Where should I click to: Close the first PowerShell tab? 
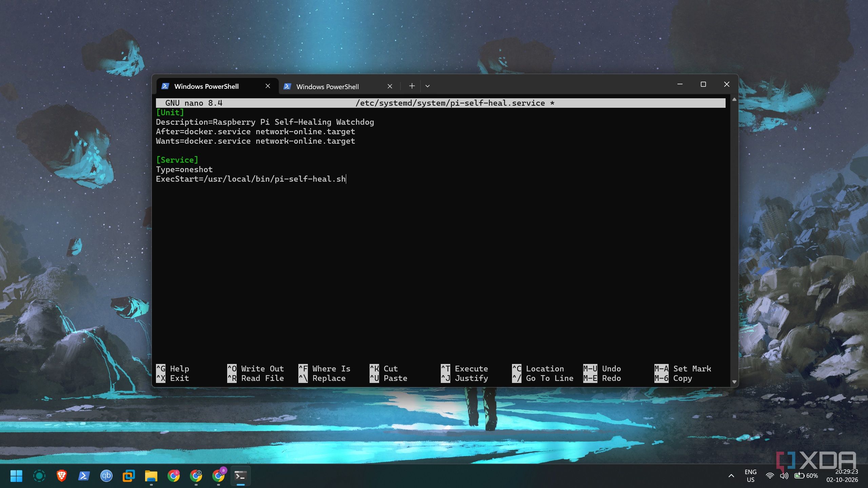(x=268, y=86)
